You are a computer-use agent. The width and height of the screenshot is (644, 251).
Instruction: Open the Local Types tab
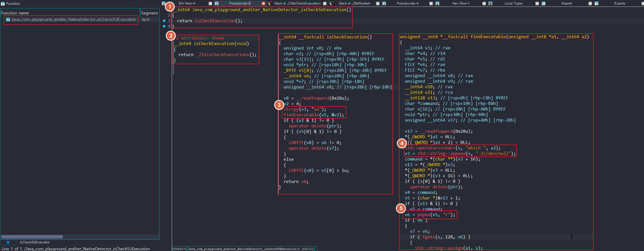pos(514,4)
